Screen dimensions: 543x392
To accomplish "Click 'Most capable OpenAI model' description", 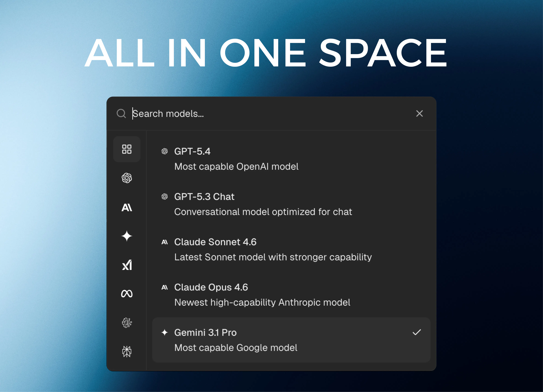I will [x=236, y=167].
